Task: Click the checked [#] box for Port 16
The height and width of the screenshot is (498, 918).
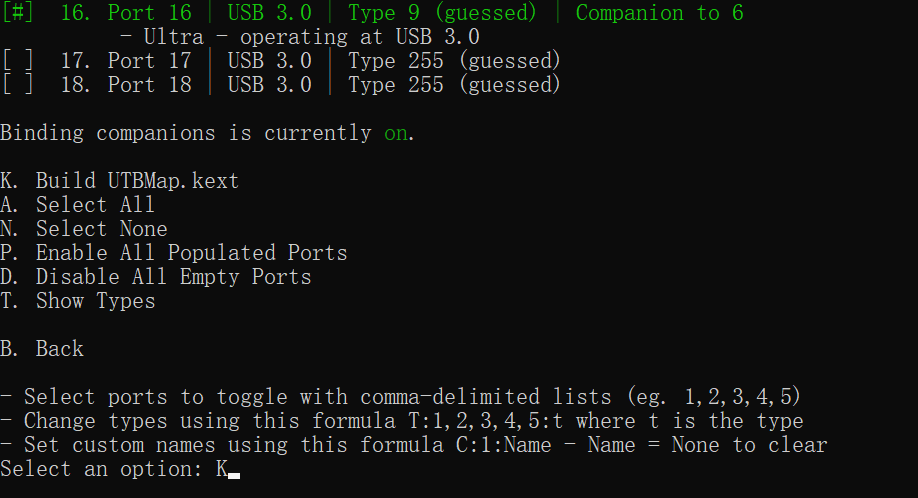Action: point(18,12)
